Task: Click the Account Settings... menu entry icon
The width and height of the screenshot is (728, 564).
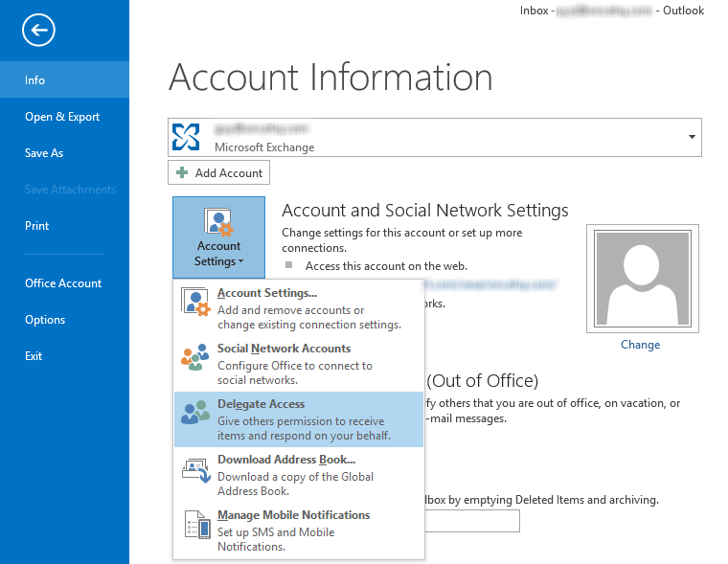Action: (195, 303)
